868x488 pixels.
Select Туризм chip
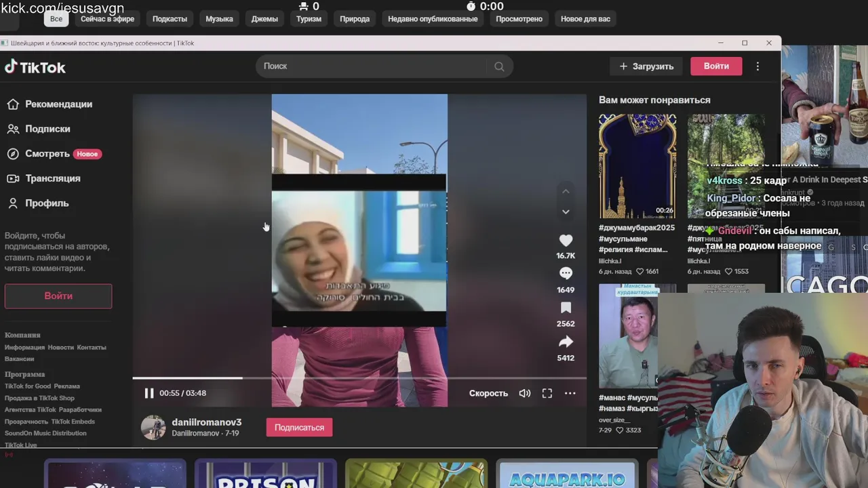(x=309, y=19)
